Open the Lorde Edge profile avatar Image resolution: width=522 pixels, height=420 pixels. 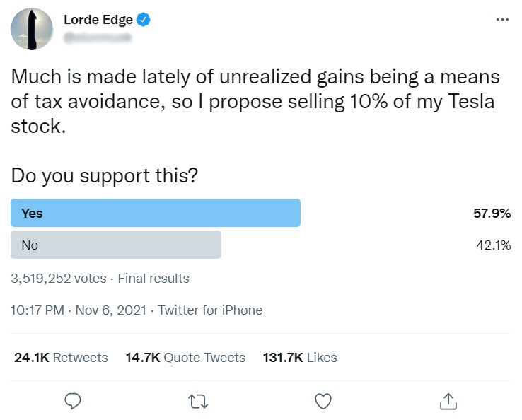(x=32, y=29)
